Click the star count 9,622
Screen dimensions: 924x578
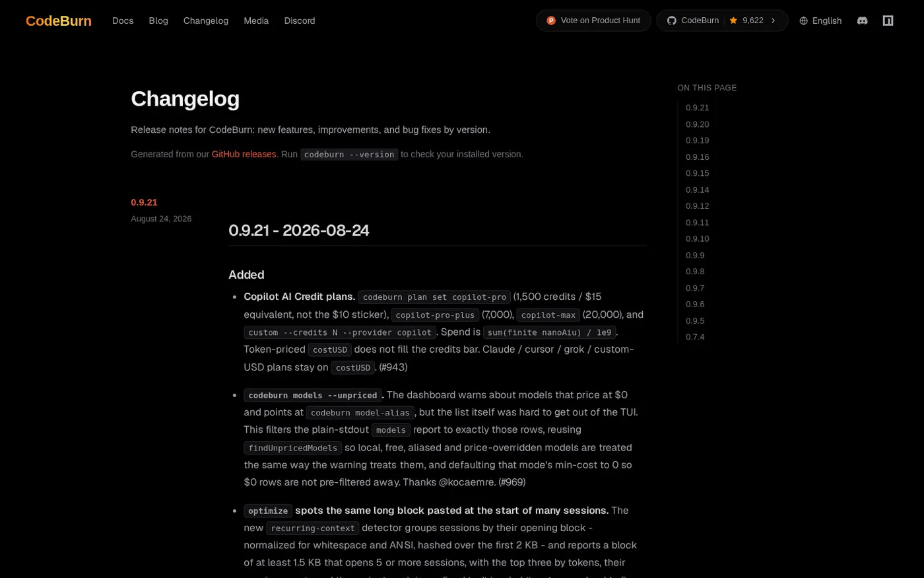(x=752, y=20)
